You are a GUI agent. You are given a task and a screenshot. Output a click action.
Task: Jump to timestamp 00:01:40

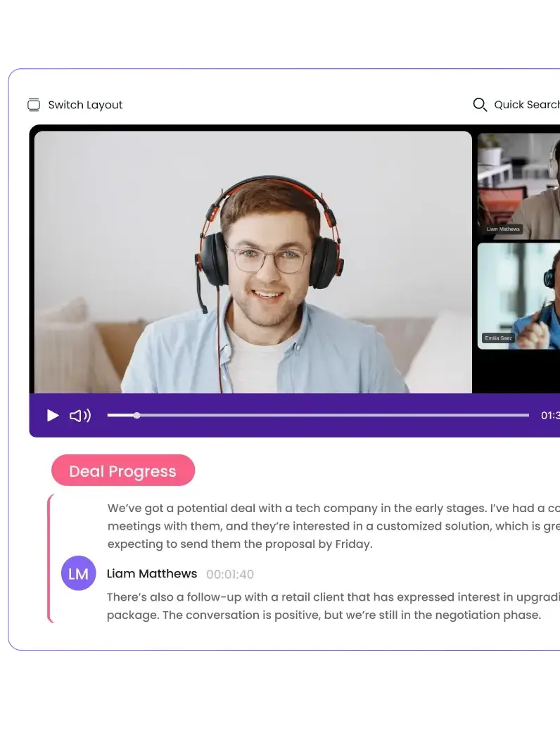click(x=230, y=574)
